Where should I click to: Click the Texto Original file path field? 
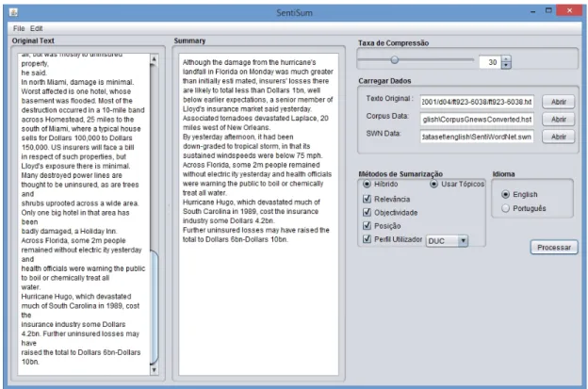click(477, 102)
